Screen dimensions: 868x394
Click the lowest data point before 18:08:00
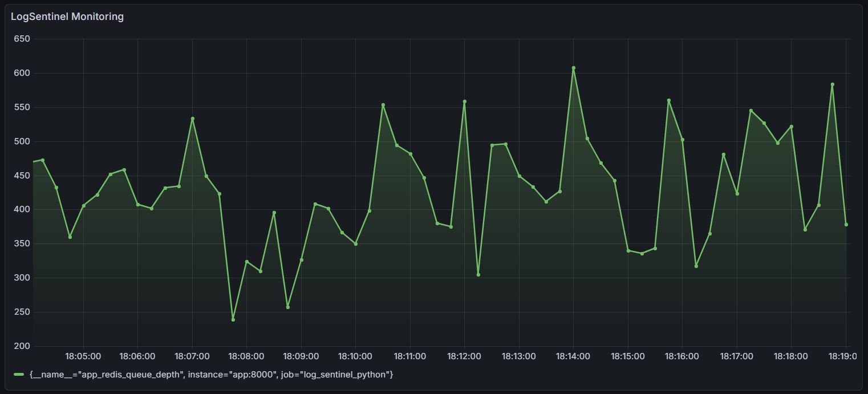(233, 318)
